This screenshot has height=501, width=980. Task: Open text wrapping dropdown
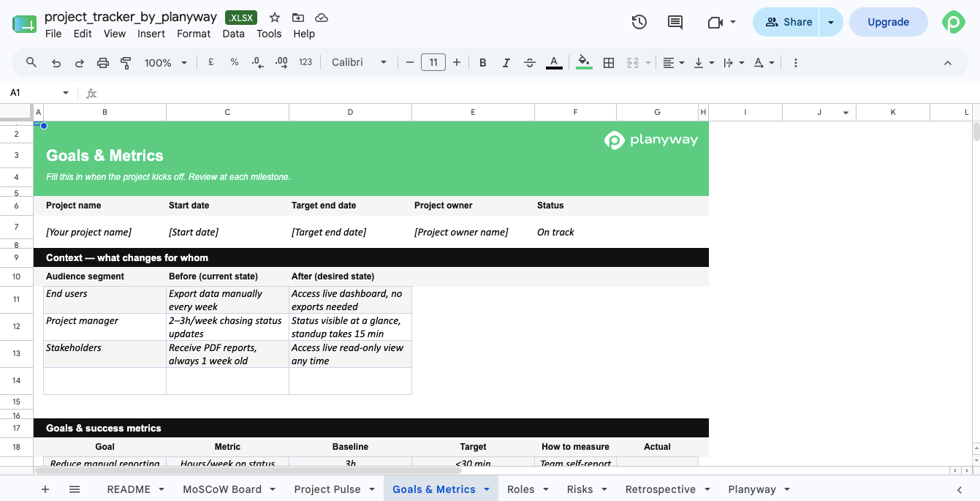pyautogui.click(x=733, y=63)
